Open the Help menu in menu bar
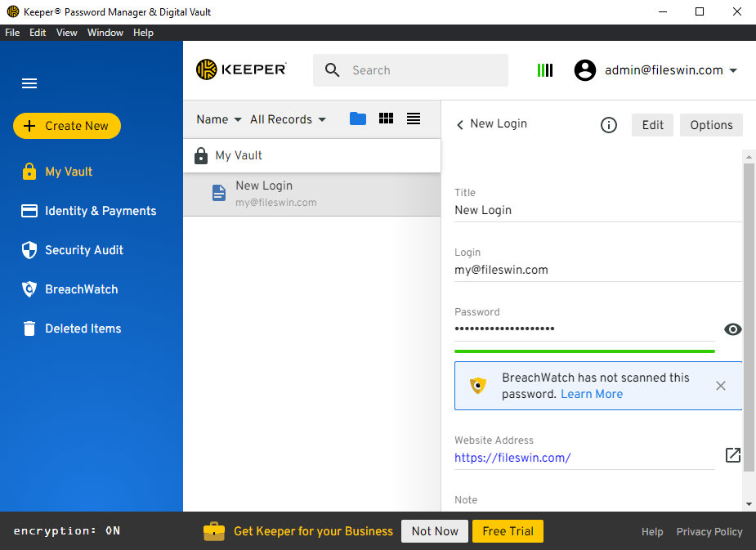 (x=143, y=33)
